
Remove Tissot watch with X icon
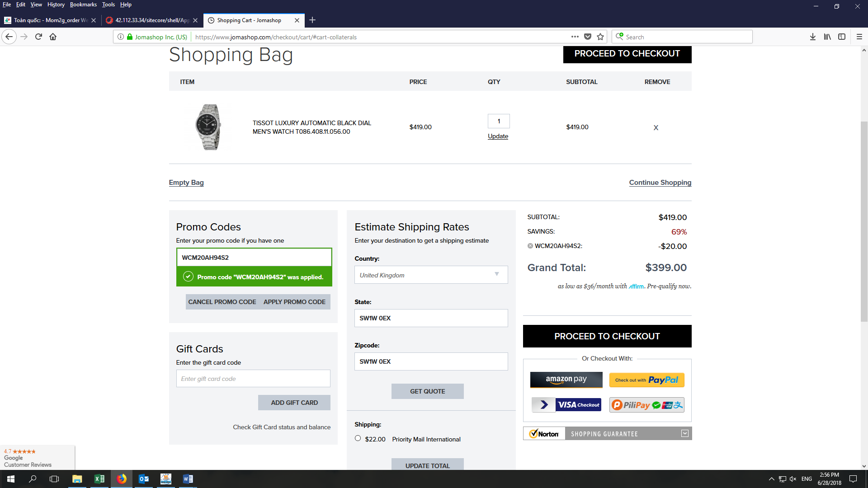(x=656, y=127)
